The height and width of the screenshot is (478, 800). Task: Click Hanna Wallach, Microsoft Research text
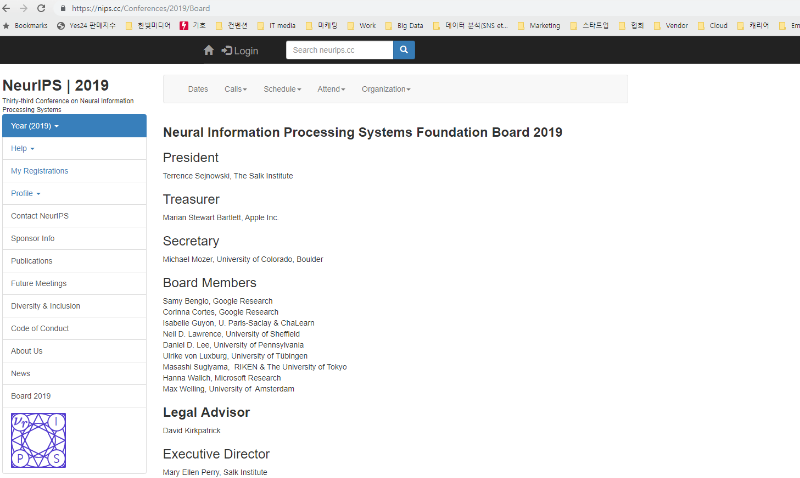click(x=222, y=378)
